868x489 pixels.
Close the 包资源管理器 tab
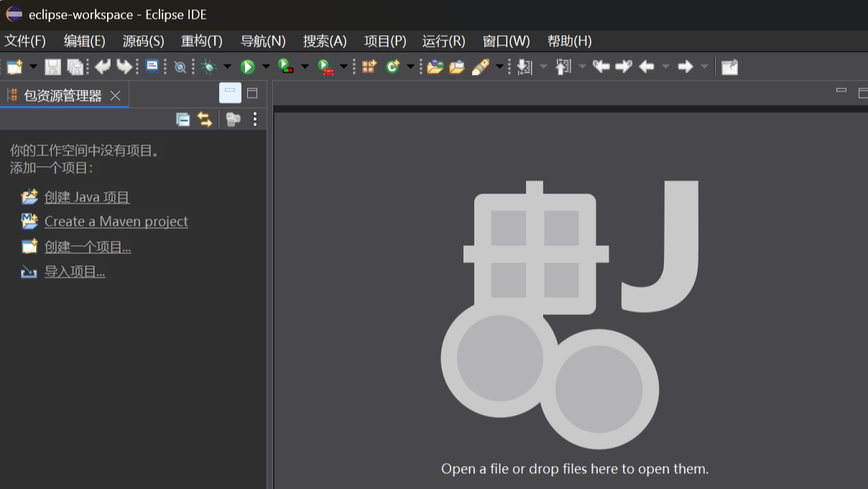[115, 96]
